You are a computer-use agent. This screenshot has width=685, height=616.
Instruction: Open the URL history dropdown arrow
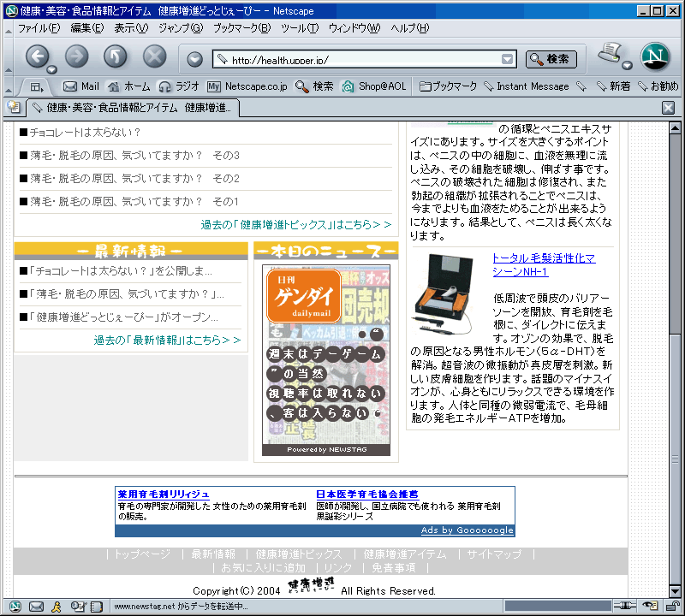click(507, 59)
